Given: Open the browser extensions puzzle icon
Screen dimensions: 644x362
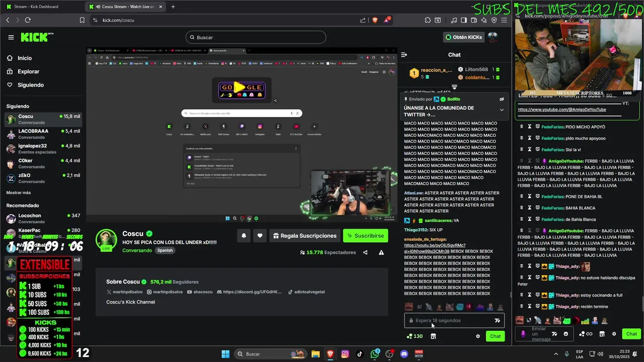Looking at the screenshot, I should click(428, 20).
